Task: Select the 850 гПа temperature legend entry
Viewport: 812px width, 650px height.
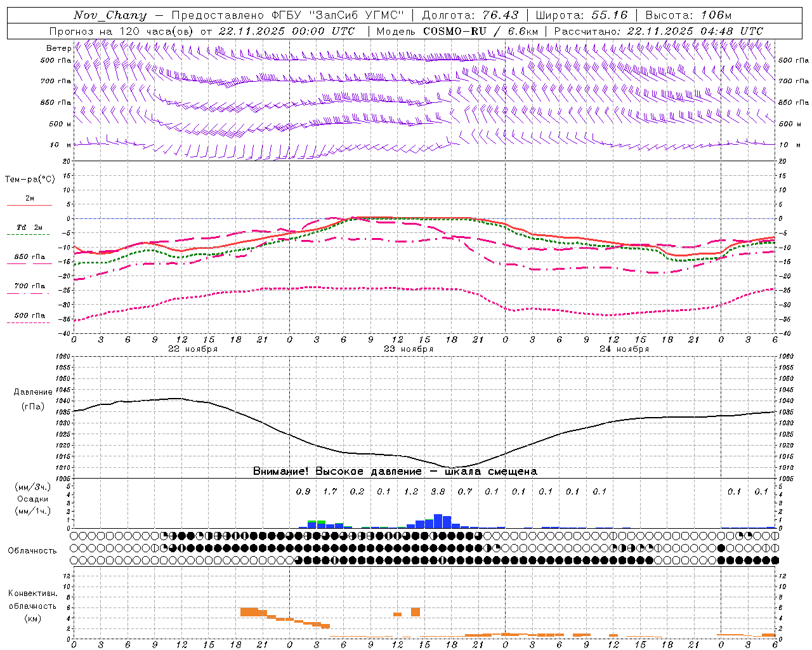Action: point(29,257)
